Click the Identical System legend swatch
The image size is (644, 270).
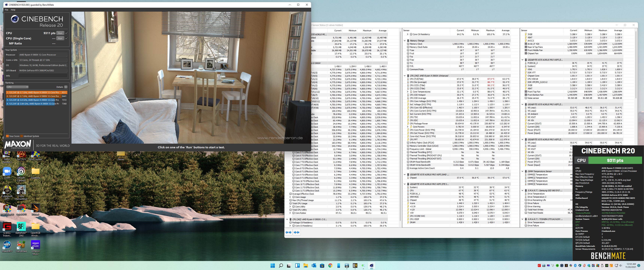[x=22, y=136]
